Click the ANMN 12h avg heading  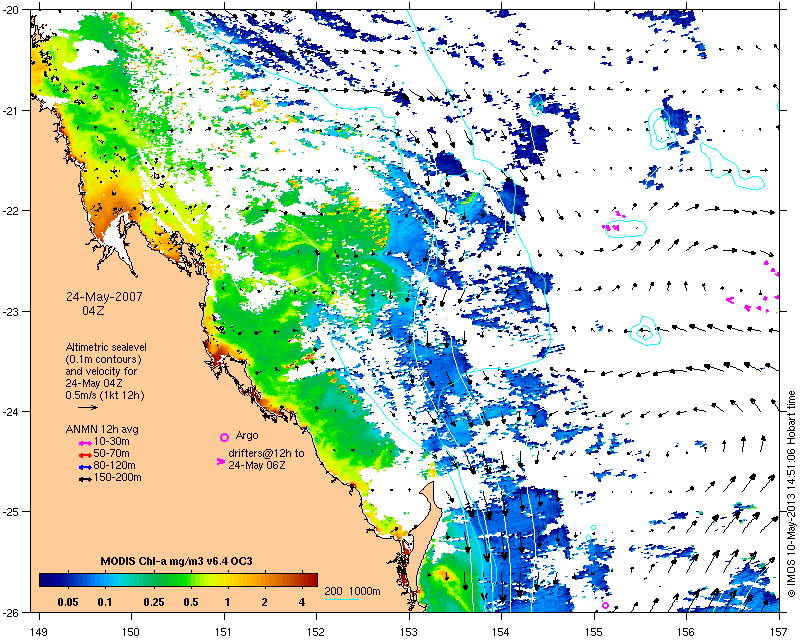pyautogui.click(x=102, y=429)
